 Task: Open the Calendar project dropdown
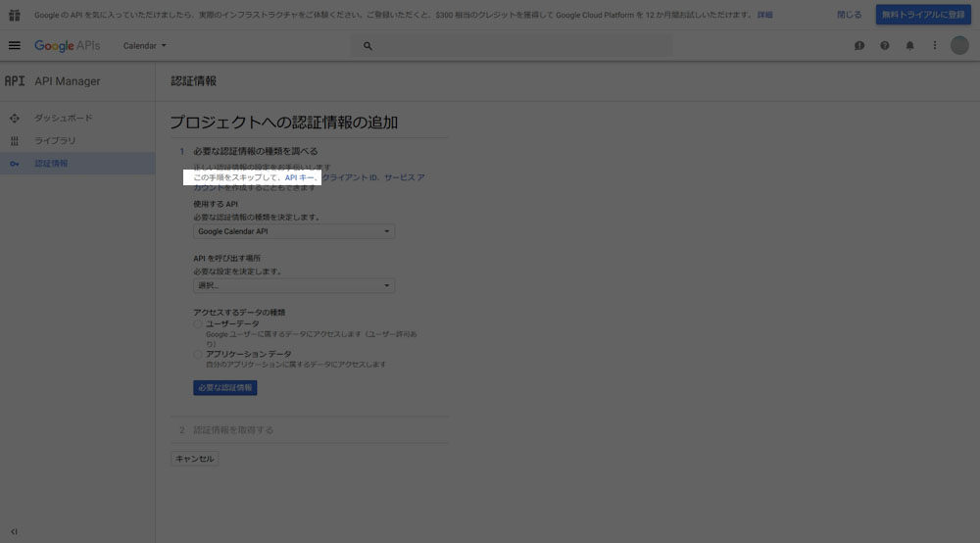point(144,46)
